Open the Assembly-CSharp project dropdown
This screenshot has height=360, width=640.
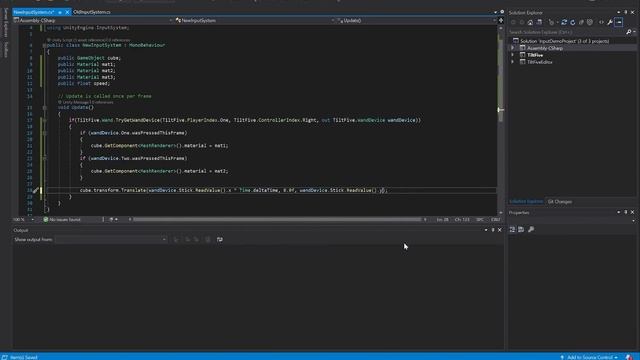coord(93,20)
